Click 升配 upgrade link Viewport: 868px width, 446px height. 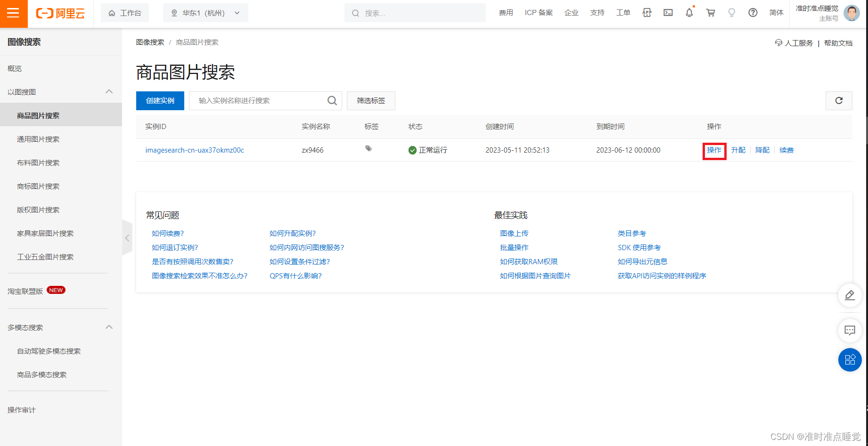point(738,150)
